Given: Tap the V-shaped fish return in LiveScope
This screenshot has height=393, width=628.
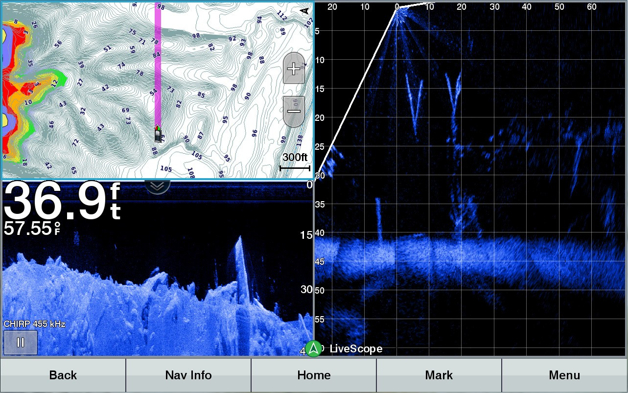Looking at the screenshot, I should (415, 105).
